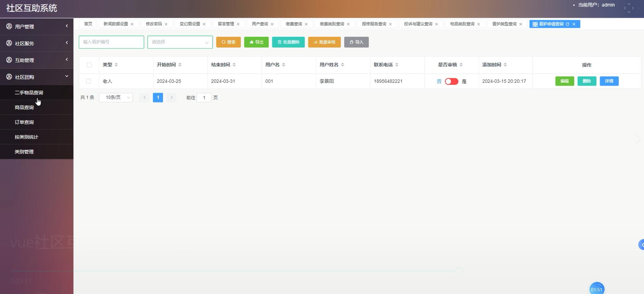This screenshot has width=644, height=294.
Task: Close the 看护类型查询 tab
Action: click(521, 24)
